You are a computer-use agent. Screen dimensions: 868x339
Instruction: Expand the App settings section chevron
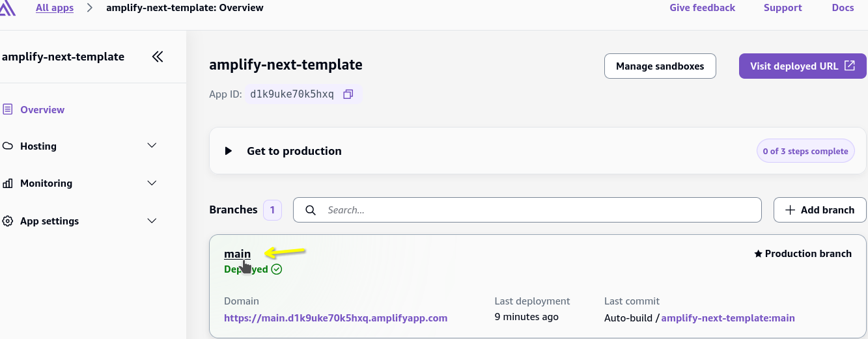point(152,221)
